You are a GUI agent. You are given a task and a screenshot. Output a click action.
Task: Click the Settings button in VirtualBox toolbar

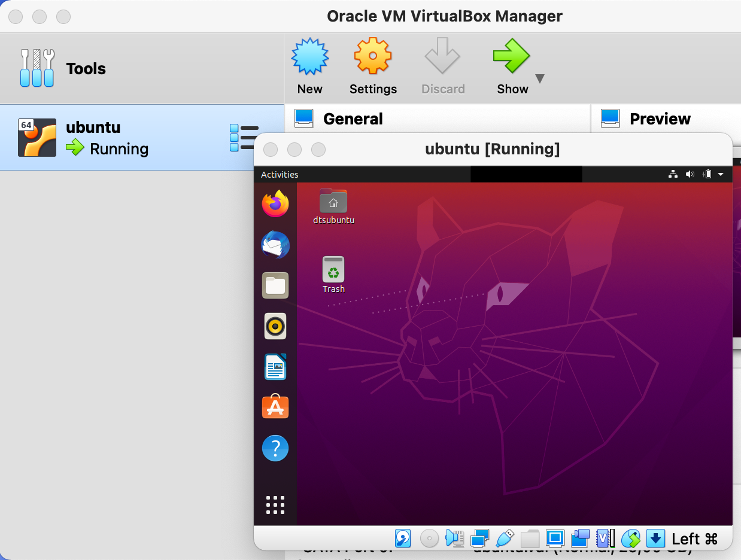click(372, 66)
